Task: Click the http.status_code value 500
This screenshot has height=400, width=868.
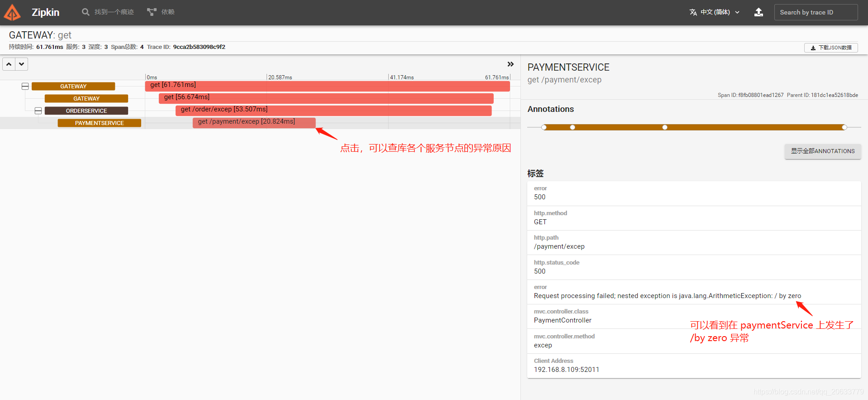Action: 539,271
